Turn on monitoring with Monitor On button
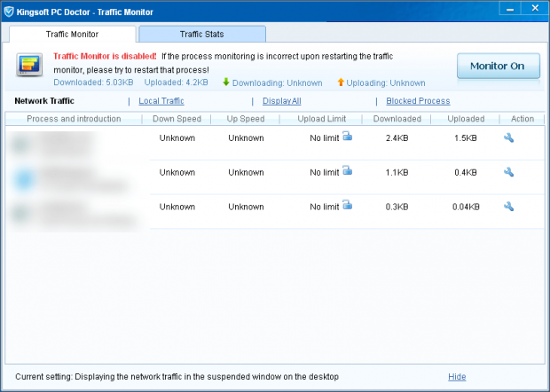Viewport: 550px width, 392px height. click(x=498, y=66)
